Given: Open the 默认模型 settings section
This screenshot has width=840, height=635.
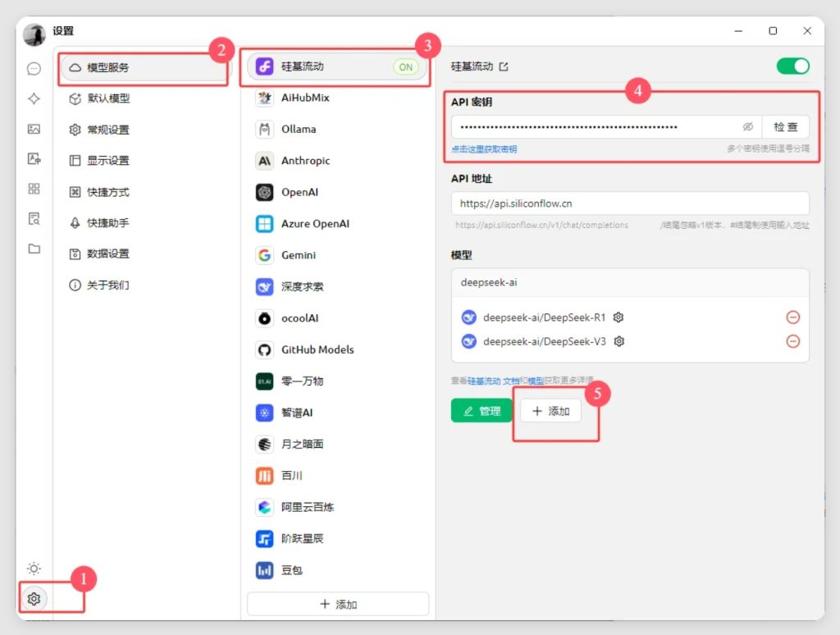Looking at the screenshot, I should 144,98.
